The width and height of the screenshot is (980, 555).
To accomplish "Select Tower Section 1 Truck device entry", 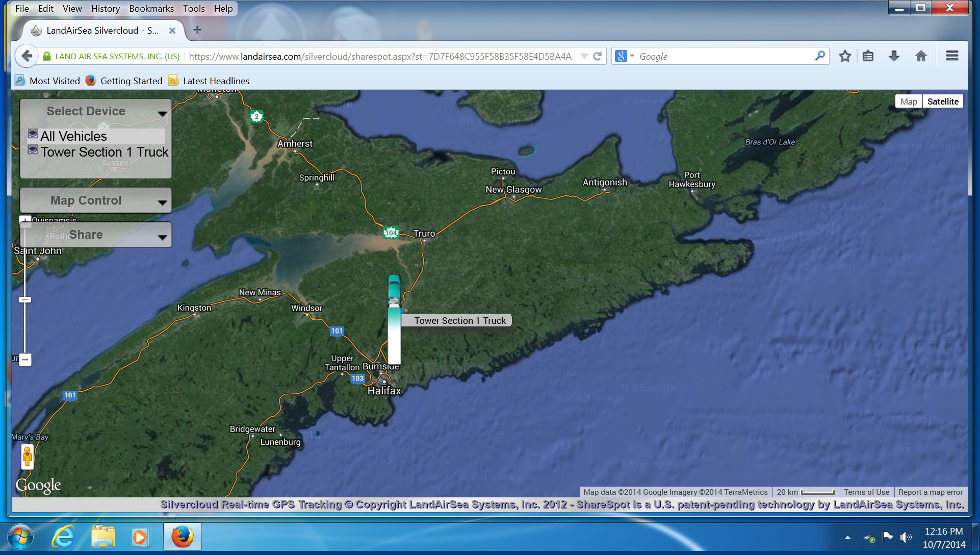I will pyautogui.click(x=105, y=152).
